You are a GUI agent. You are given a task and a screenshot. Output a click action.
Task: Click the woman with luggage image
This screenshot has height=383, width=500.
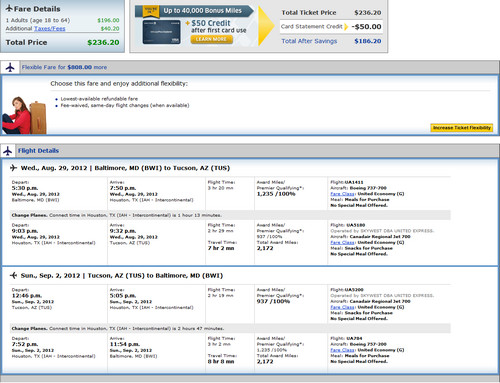click(24, 115)
